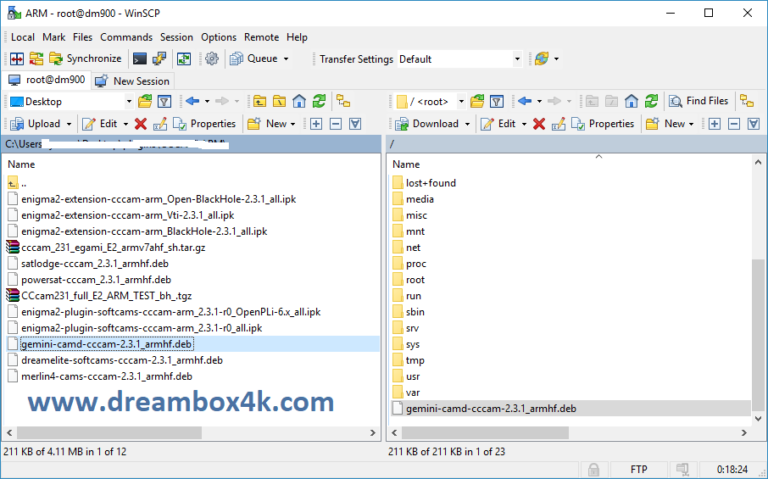Viewport: 768px width, 479px height.
Task: Open local Properties button
Action: tap(205, 124)
